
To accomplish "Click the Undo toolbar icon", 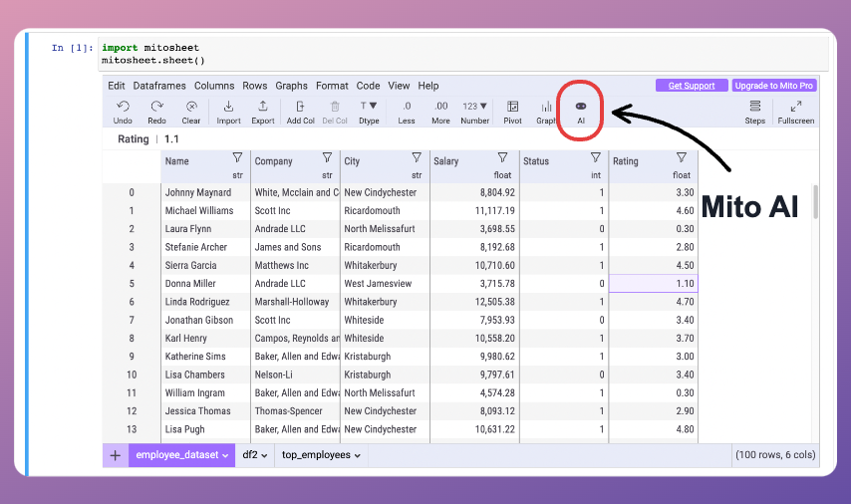I will coord(123,107).
